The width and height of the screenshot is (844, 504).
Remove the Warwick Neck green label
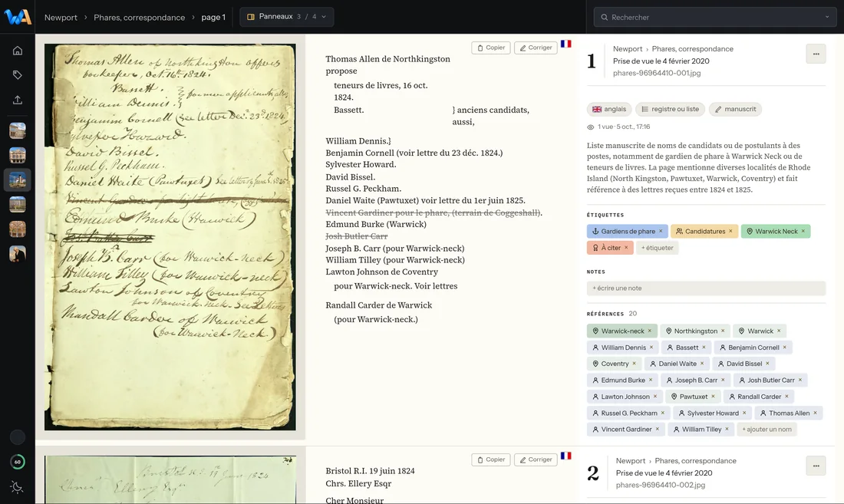tap(803, 232)
